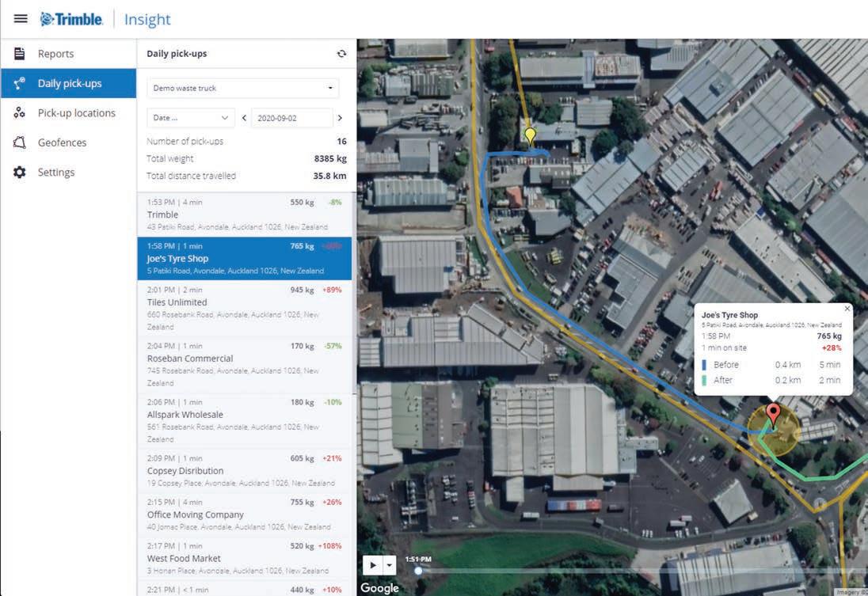The image size is (868, 596).
Task: Open playback speed dropdown arrow
Action: pos(389,565)
